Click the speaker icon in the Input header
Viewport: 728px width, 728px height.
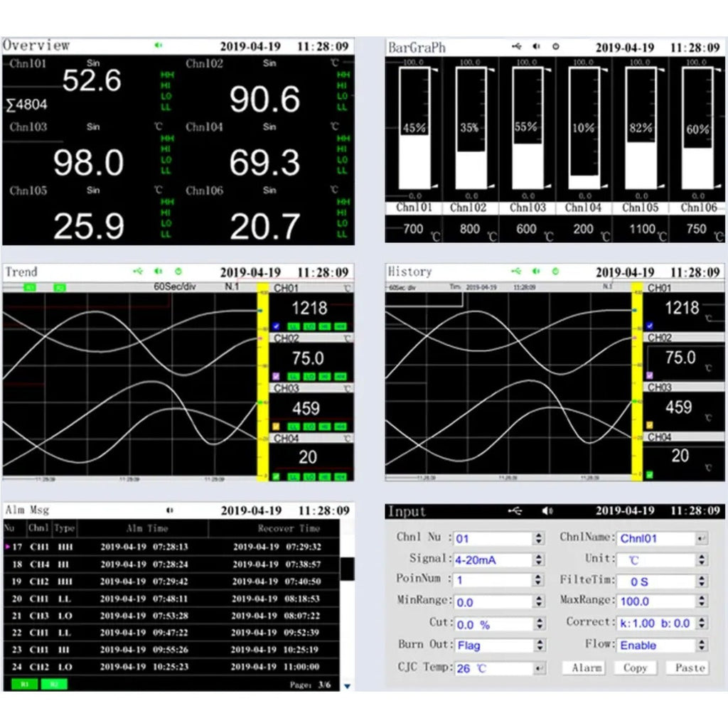click(547, 510)
